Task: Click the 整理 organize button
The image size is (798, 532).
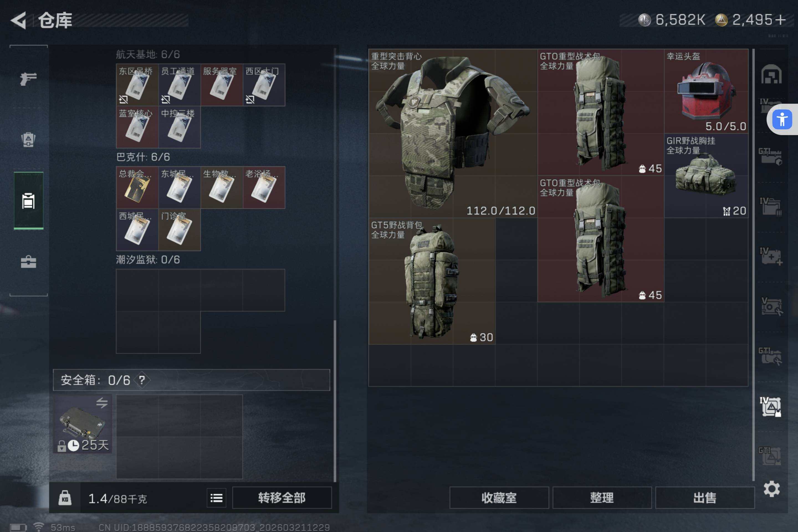Action: (602, 498)
